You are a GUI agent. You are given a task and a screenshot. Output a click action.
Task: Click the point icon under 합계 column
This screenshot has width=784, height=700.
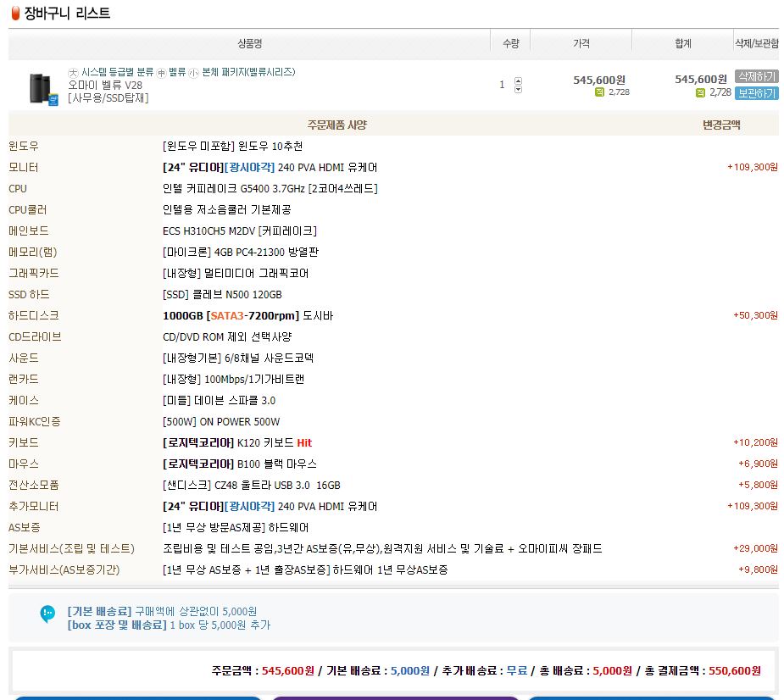coord(700,92)
